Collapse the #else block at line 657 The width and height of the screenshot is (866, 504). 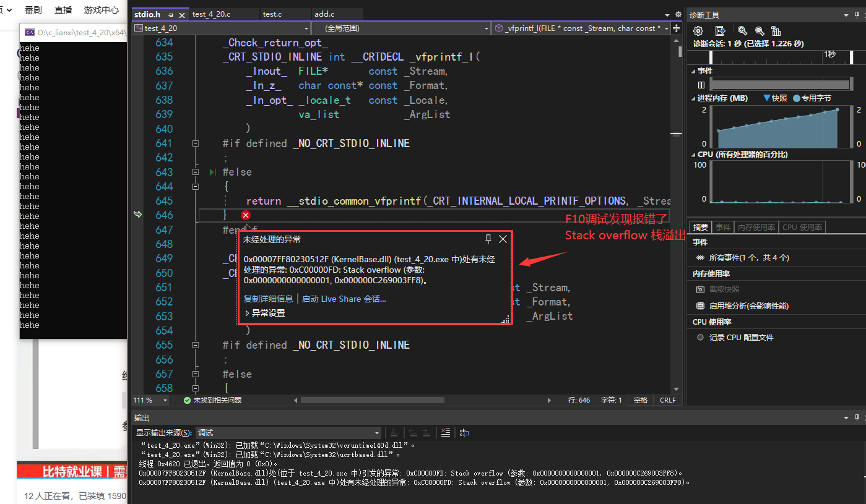click(196, 374)
